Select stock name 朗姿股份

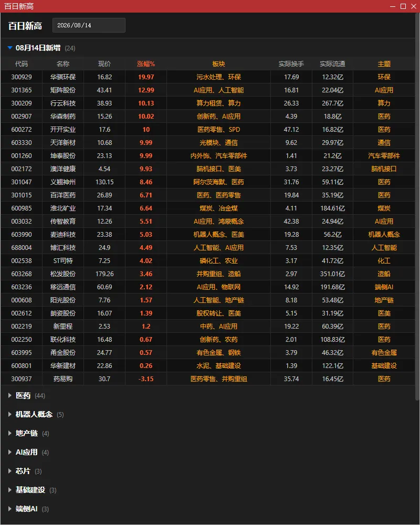(x=63, y=313)
